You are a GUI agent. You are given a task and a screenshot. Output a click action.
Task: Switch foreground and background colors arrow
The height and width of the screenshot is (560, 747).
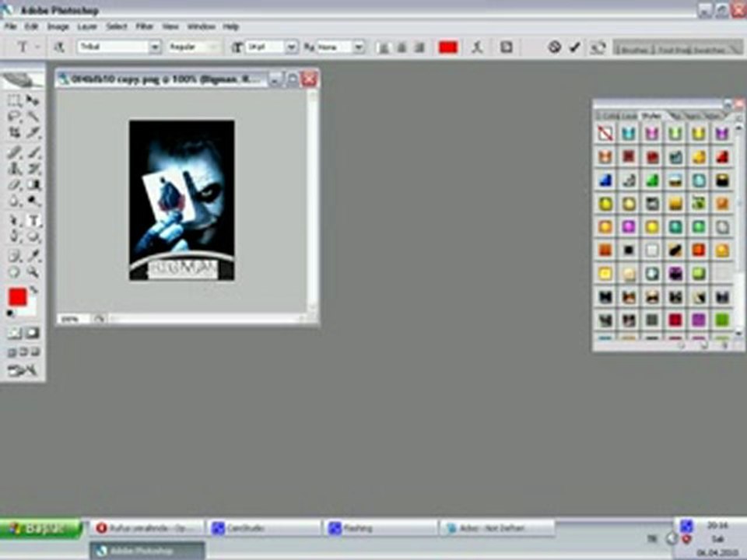click(x=33, y=289)
